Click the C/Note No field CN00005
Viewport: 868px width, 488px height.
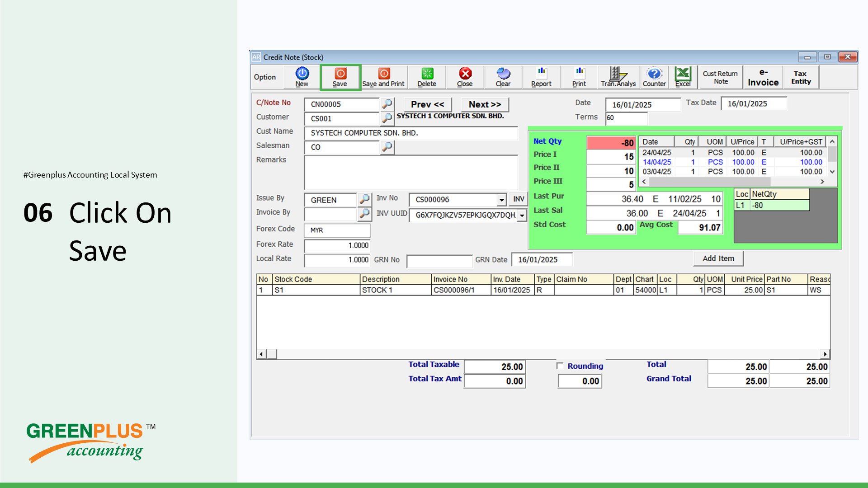pos(342,104)
